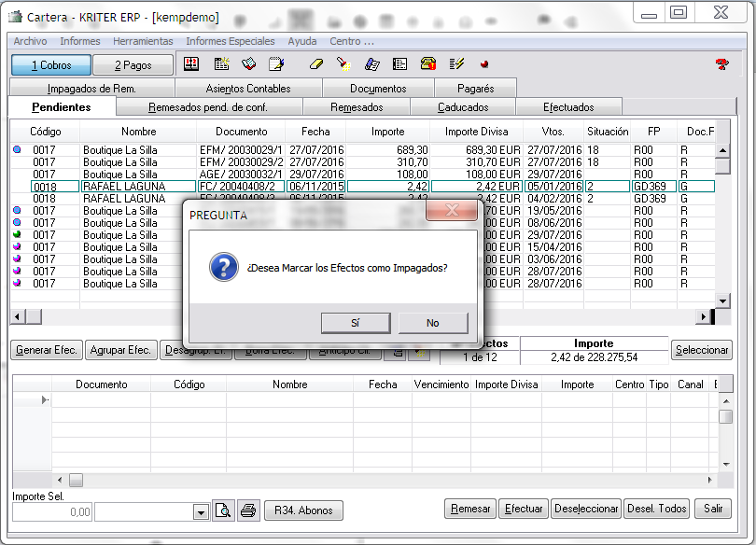Click the calendar grid with sparkle toolbar icon
This screenshot has height=545, width=756.
click(221, 64)
